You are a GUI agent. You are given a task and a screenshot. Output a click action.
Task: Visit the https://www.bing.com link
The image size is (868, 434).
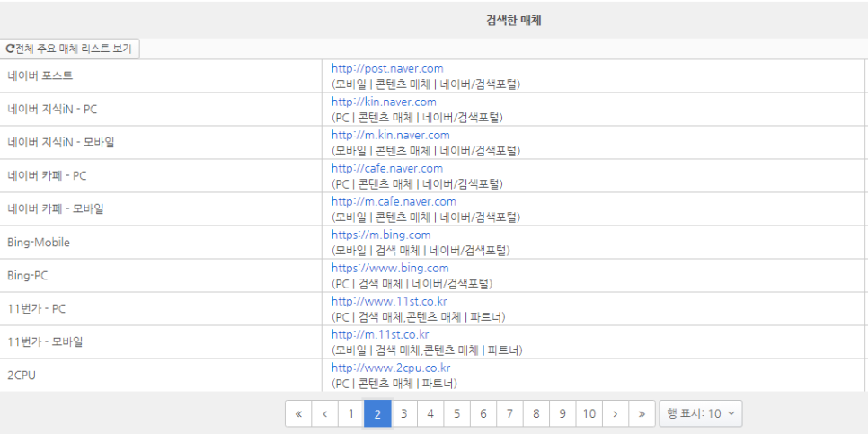(x=390, y=268)
